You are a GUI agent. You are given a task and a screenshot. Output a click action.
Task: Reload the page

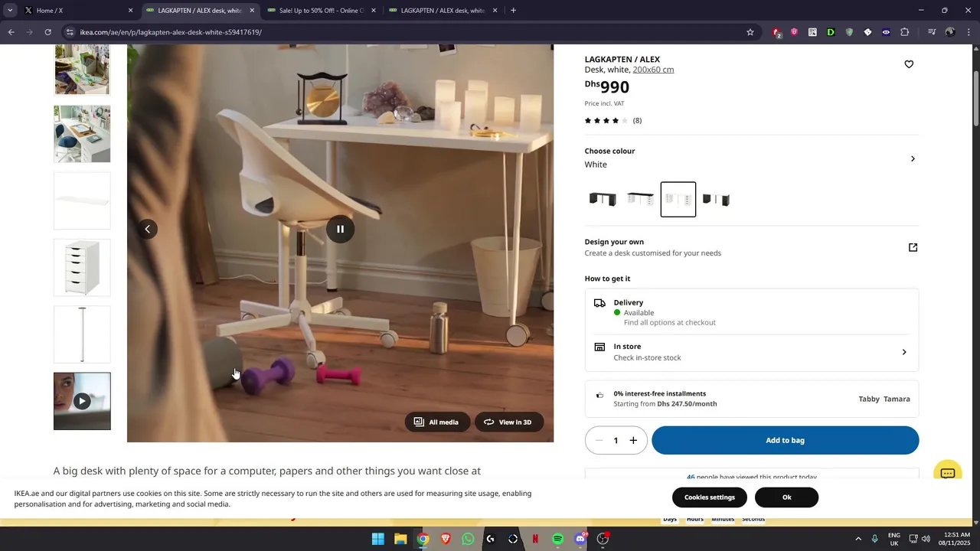tap(47, 32)
